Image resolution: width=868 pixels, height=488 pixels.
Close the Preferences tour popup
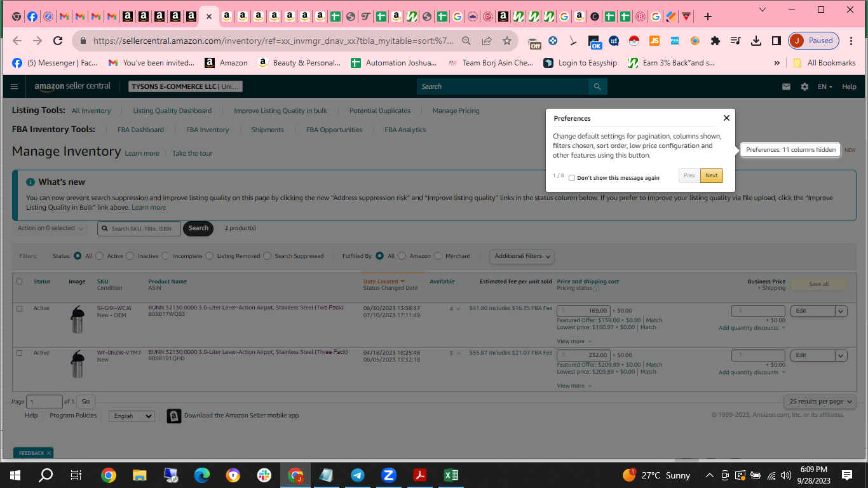coord(726,118)
